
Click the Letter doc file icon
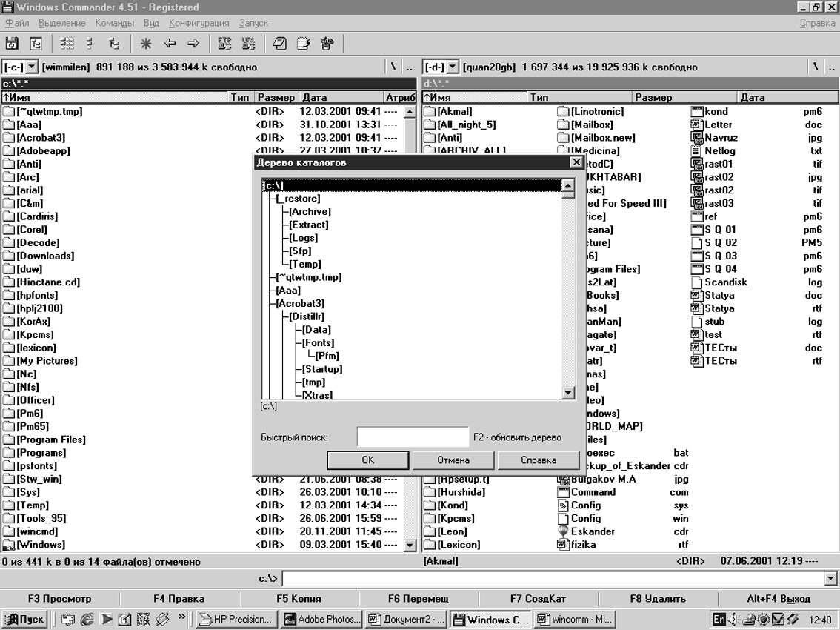[696, 125]
